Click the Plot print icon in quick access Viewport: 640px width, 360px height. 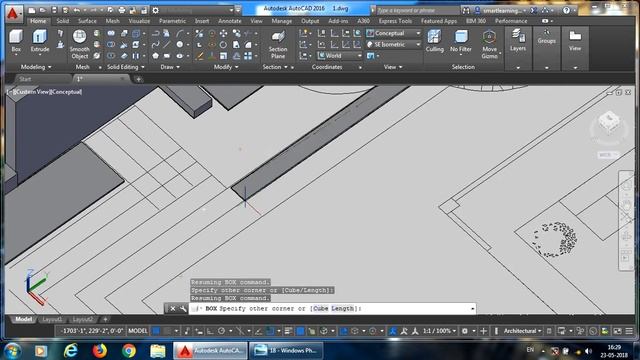click(x=122, y=10)
